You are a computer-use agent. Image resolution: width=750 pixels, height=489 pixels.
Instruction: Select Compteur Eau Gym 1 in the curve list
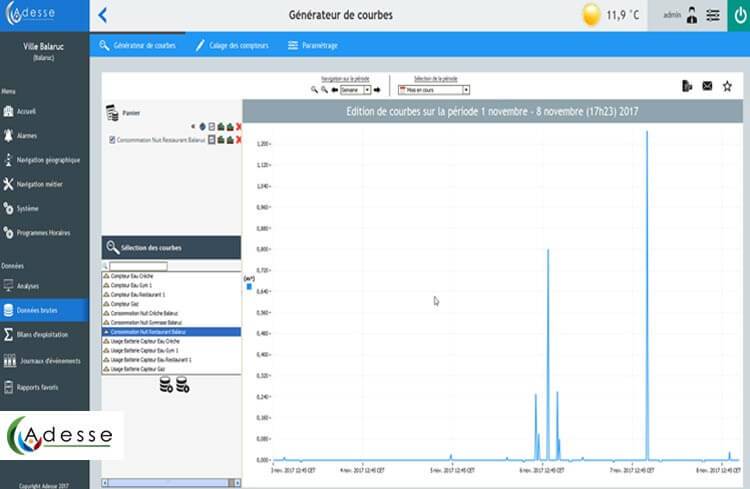[x=171, y=285]
